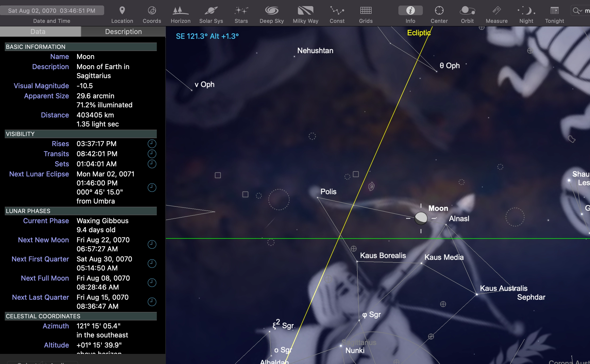Set time to Moon rise clock icon
The height and width of the screenshot is (364, 590).
click(152, 144)
